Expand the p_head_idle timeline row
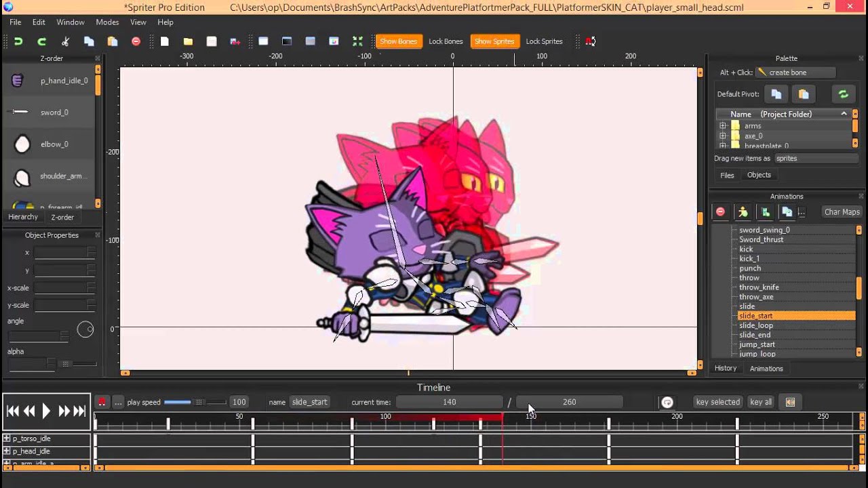Viewport: 868px width, 488px height. (x=7, y=451)
